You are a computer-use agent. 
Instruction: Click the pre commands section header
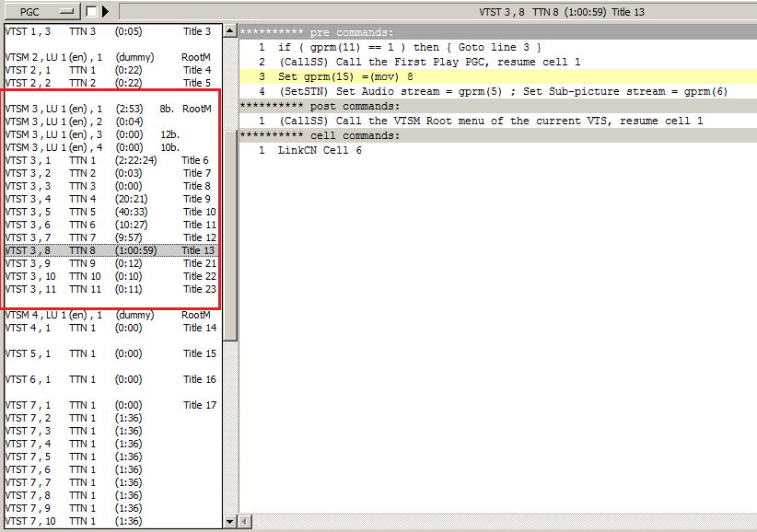(x=498, y=32)
